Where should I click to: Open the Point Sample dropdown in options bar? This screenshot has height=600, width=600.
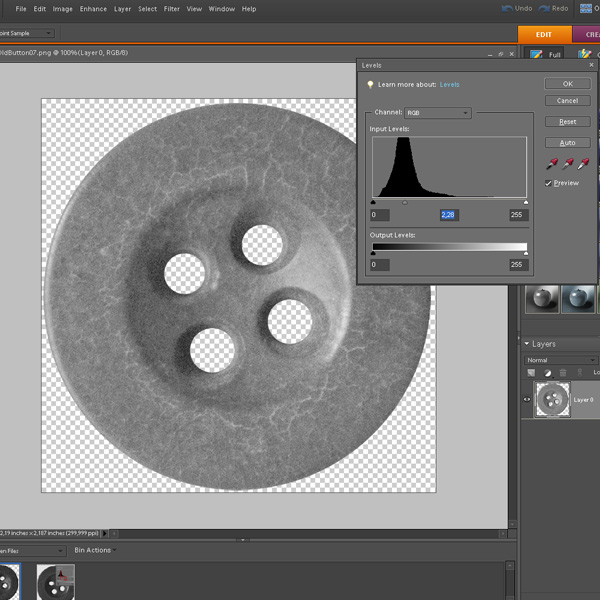[x=27, y=33]
